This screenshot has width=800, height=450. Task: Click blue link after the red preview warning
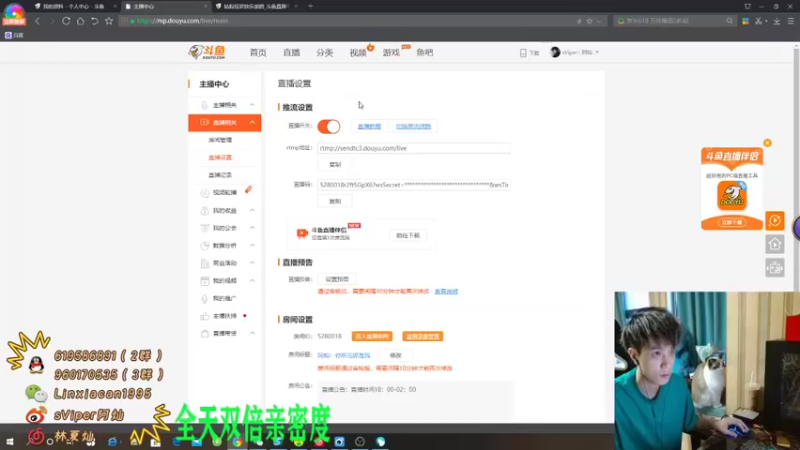446,291
